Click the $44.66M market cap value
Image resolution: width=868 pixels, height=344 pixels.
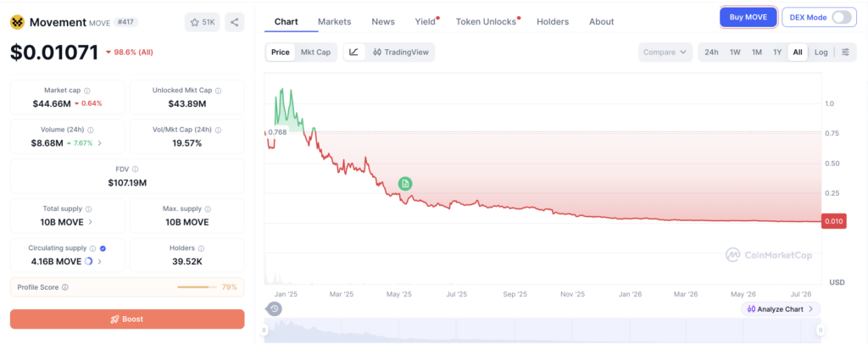[x=52, y=103]
